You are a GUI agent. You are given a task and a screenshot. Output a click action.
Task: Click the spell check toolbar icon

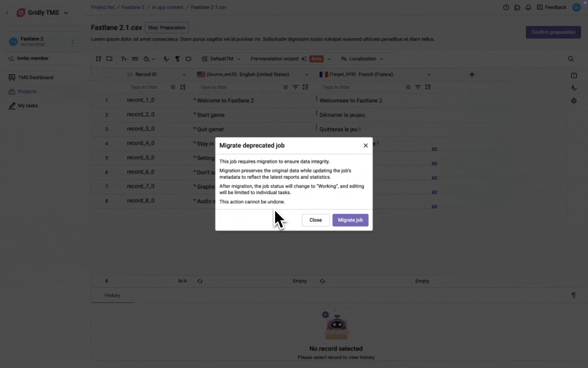click(x=166, y=59)
